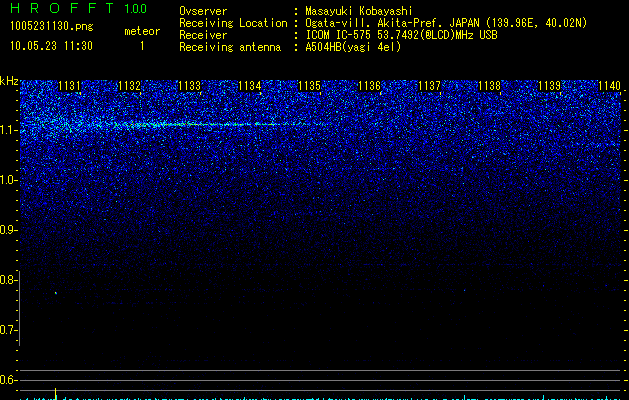Select observer name Masayuki Kobayashi
This screenshot has width=629, height=400.
pos(359,11)
